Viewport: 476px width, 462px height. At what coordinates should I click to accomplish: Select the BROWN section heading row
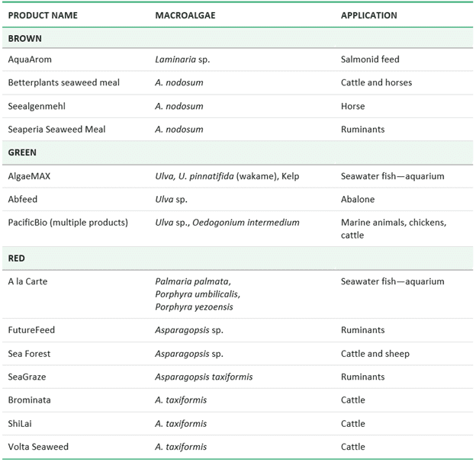25,38
